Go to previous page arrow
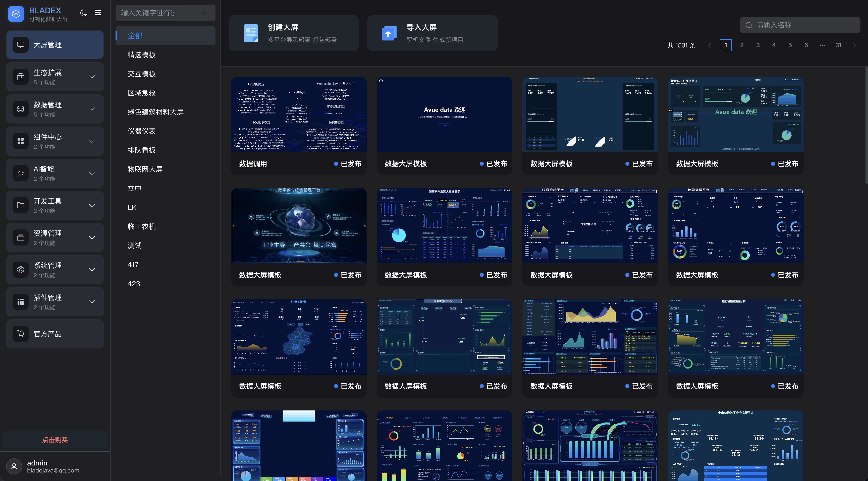 [x=709, y=45]
